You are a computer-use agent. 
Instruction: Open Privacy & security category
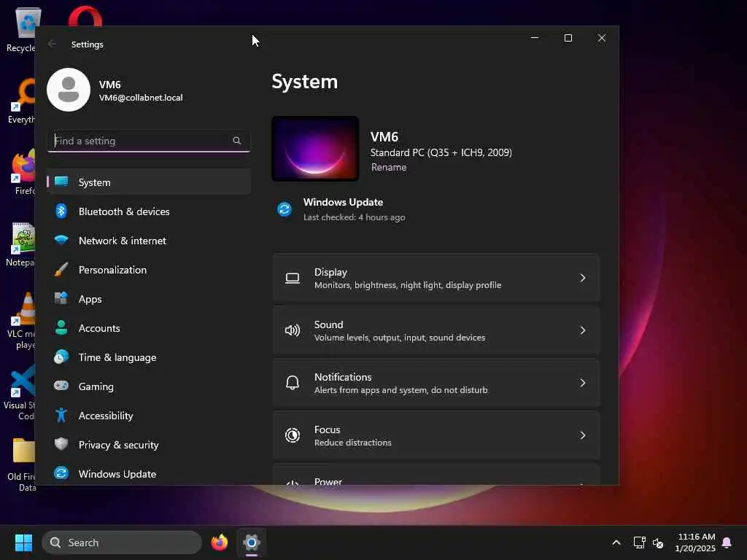(149, 444)
